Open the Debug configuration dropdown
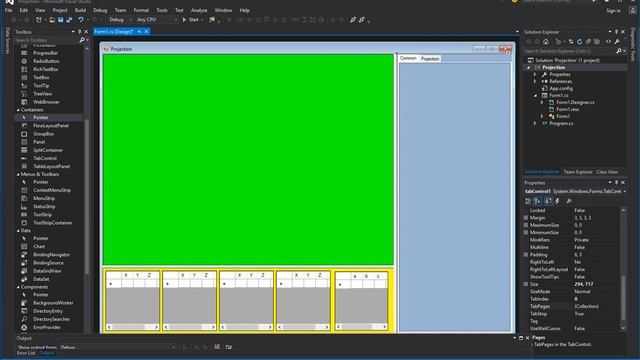This screenshot has height=360, width=640. point(121,20)
